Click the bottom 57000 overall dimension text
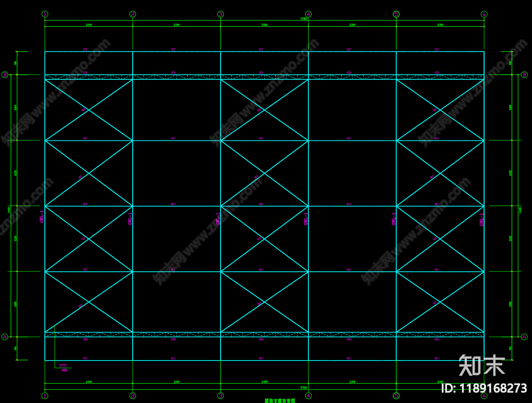 click(x=303, y=388)
